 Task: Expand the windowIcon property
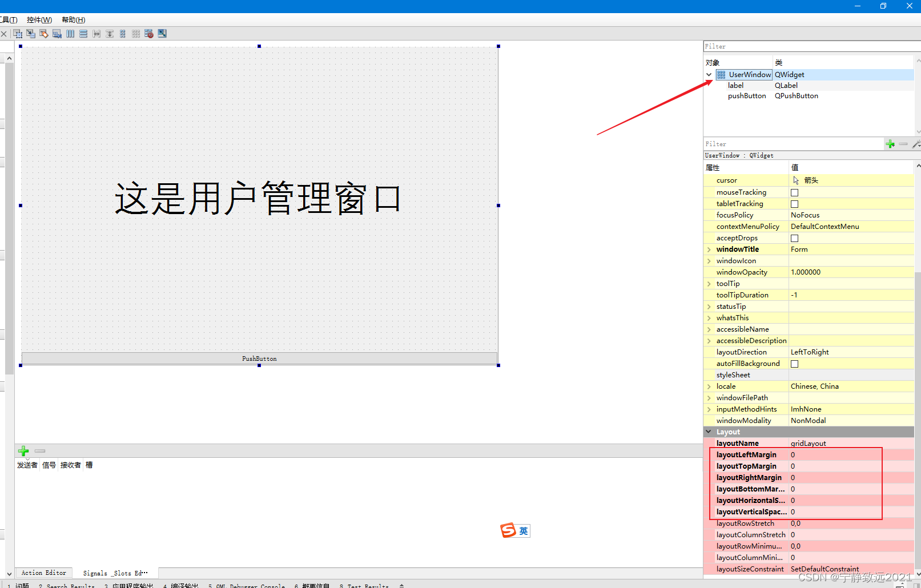click(709, 261)
